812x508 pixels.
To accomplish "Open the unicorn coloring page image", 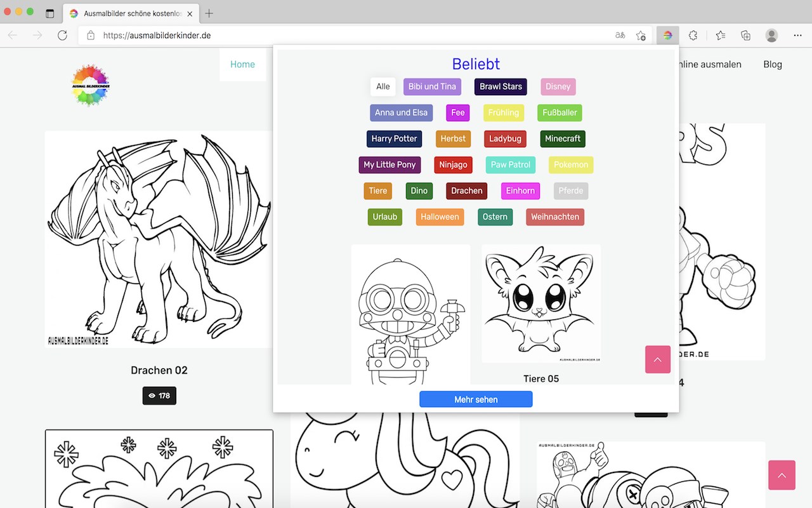I will click(405, 460).
